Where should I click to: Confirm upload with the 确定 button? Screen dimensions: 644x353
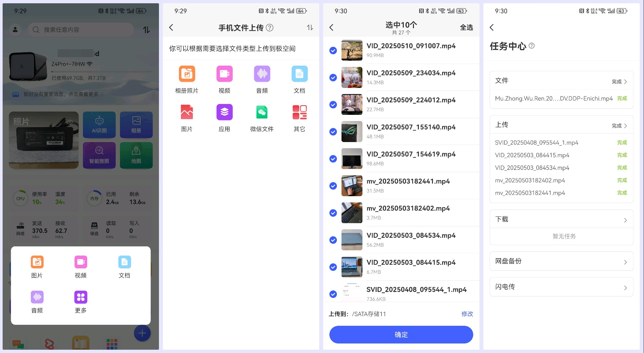[401, 335]
